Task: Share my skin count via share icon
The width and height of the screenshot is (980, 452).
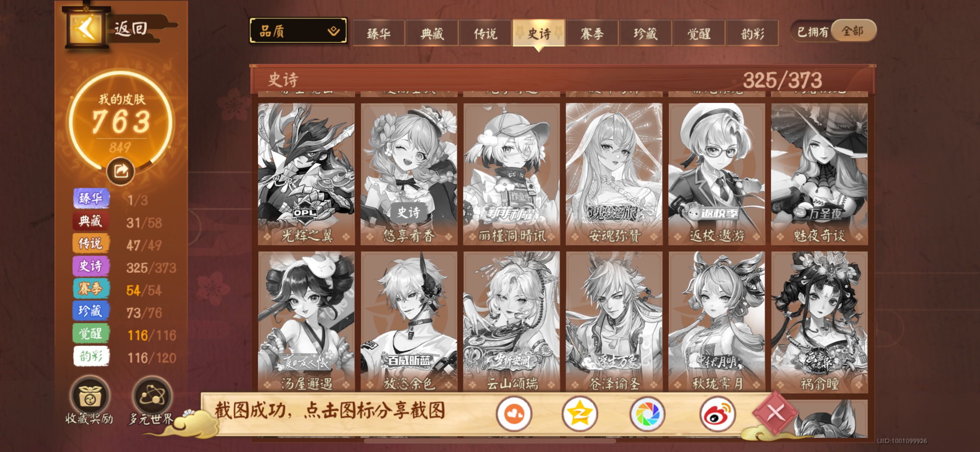Action: coord(121,171)
